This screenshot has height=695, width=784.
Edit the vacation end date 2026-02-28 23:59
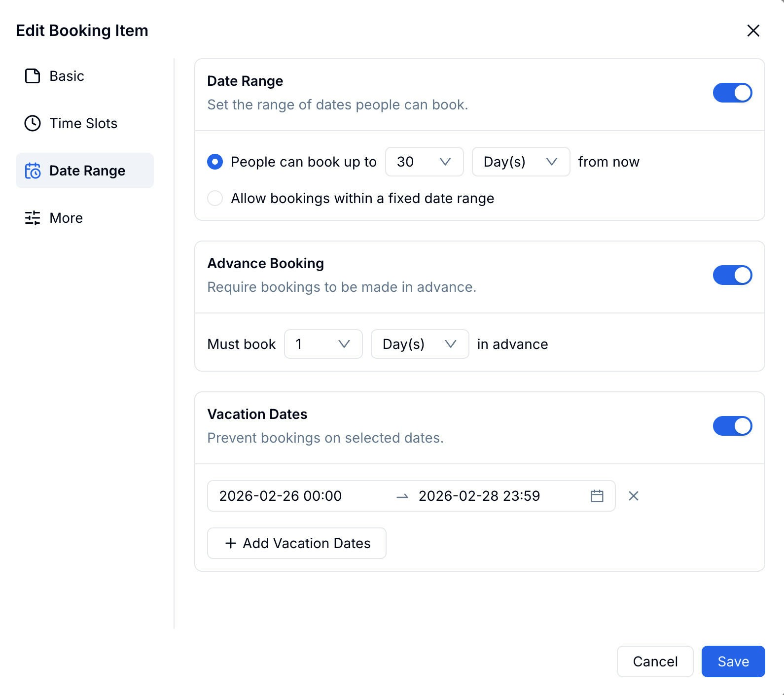(x=479, y=496)
